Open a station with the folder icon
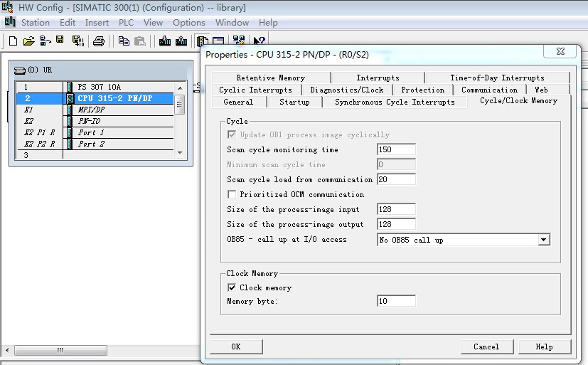This screenshot has width=588, height=365. point(28,41)
